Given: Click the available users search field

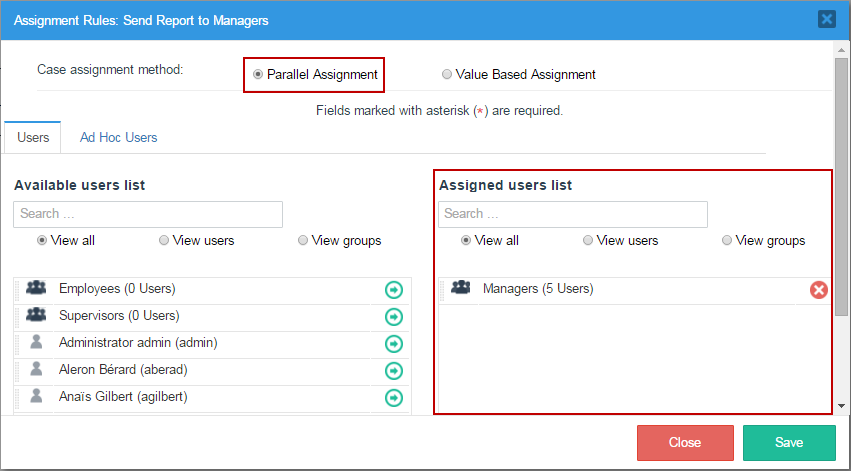Looking at the screenshot, I should click(148, 214).
